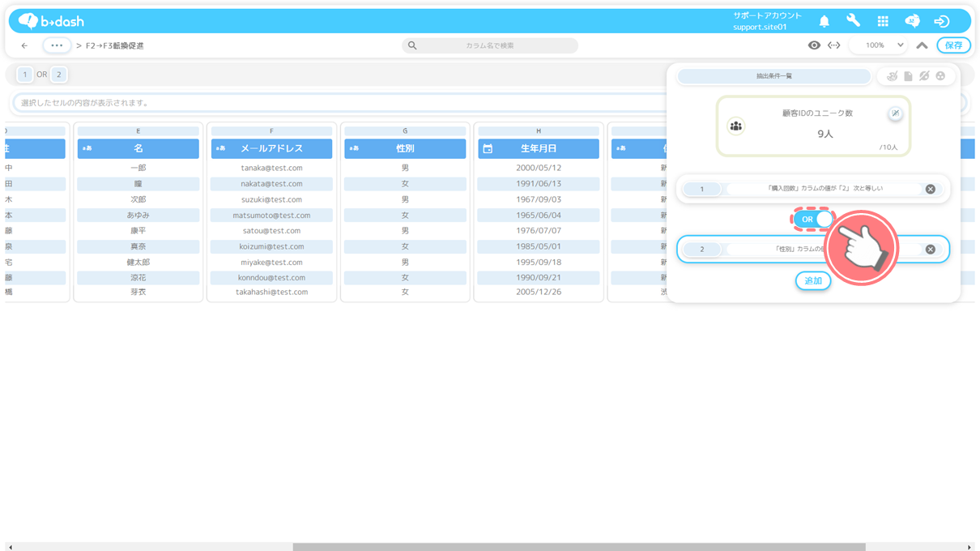Collapse the header with the up chevron
This screenshot has width=980, height=551.
[922, 45]
